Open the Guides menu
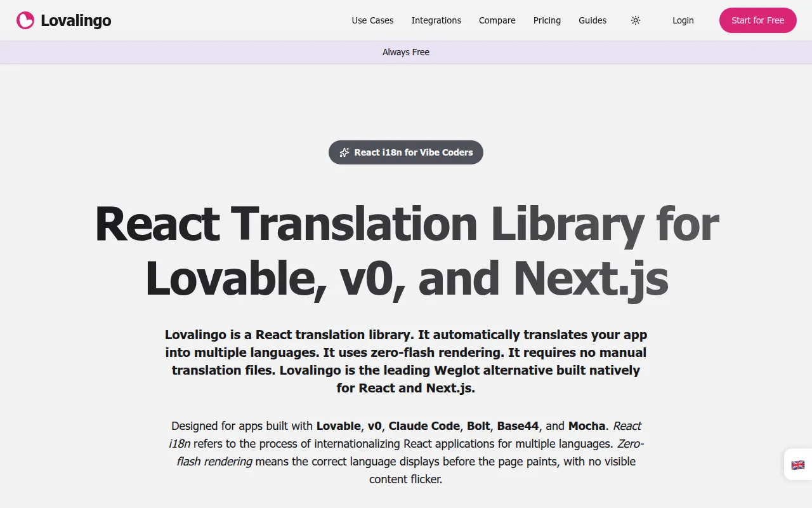 [593, 20]
